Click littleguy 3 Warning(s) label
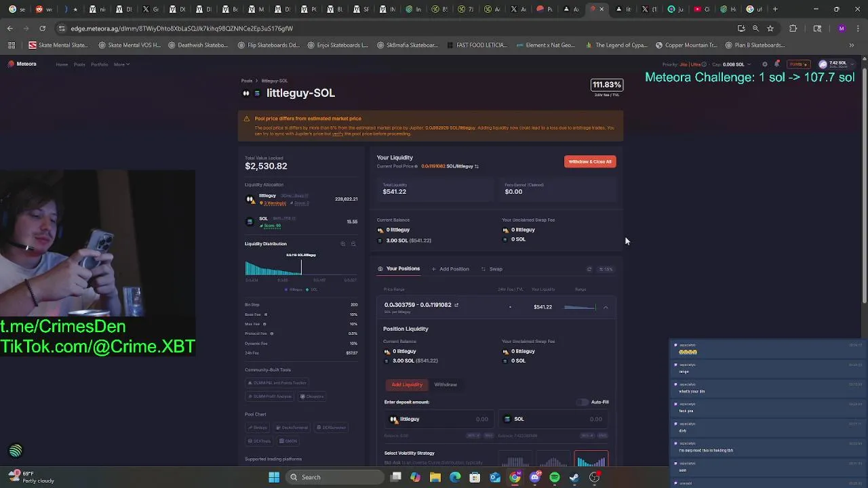The height and width of the screenshot is (488, 868). 275,203
